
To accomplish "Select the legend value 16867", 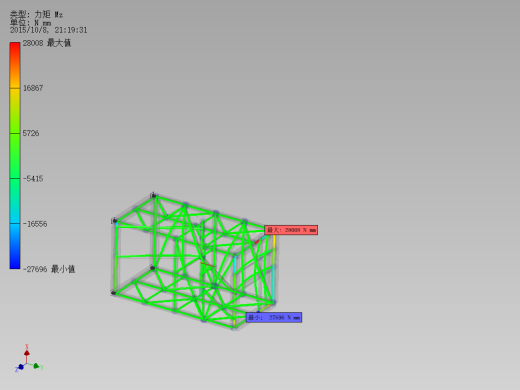I will tap(33, 88).
